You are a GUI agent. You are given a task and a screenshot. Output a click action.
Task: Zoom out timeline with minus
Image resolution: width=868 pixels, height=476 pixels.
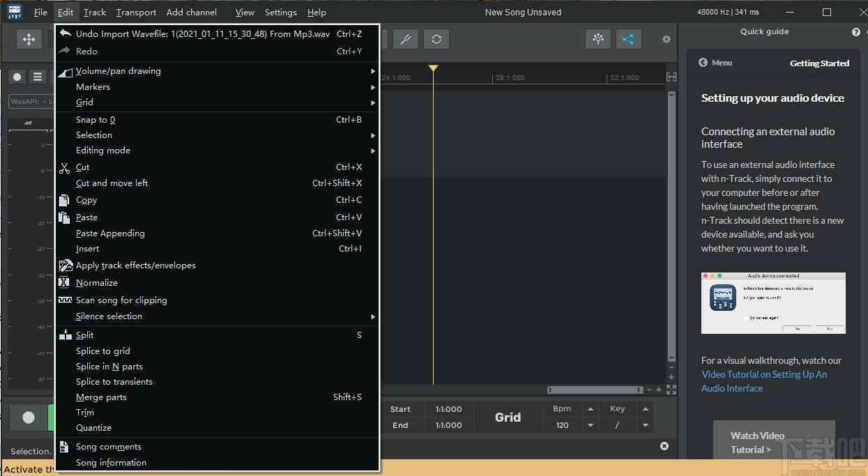pyautogui.click(x=649, y=390)
